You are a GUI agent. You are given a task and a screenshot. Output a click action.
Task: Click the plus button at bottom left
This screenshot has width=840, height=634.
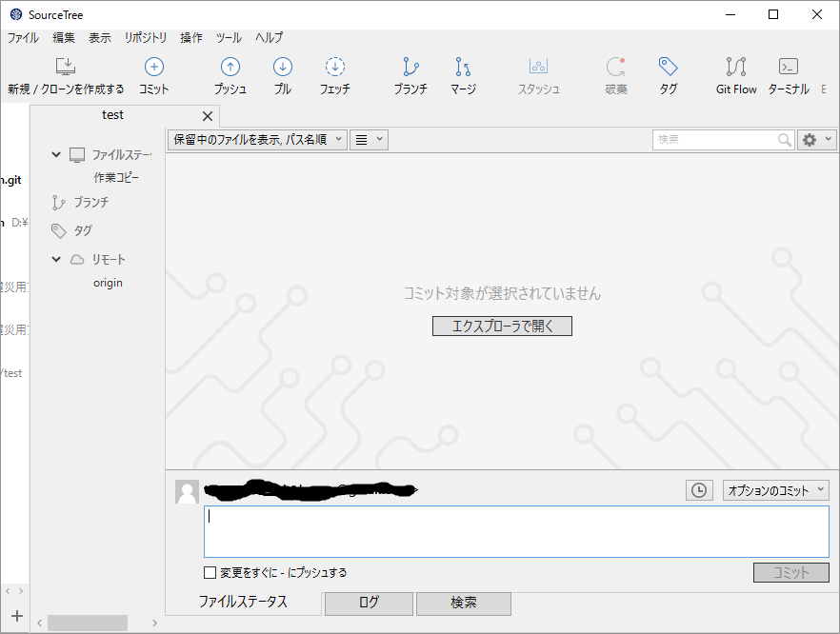(x=17, y=616)
